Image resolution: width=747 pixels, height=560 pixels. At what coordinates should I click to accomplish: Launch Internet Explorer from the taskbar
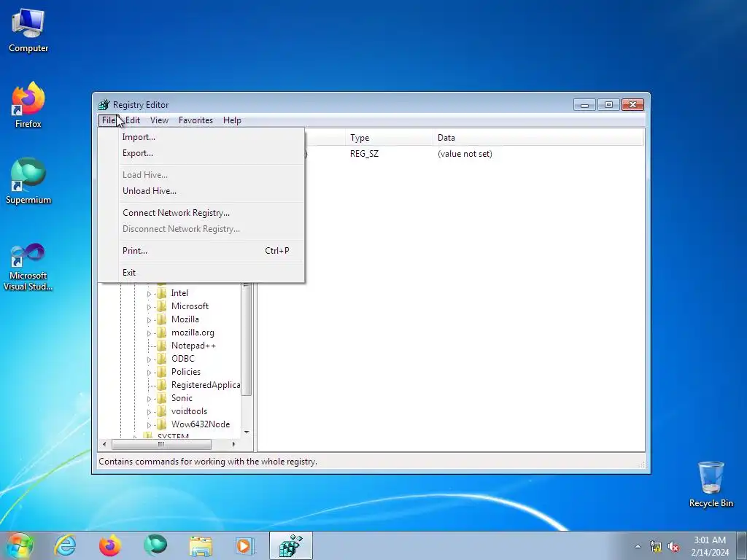(65, 545)
